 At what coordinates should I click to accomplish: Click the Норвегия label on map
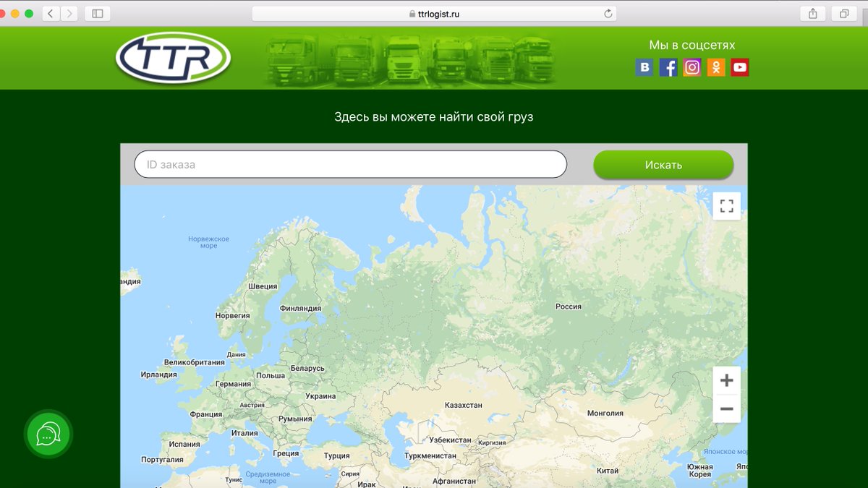coord(232,316)
